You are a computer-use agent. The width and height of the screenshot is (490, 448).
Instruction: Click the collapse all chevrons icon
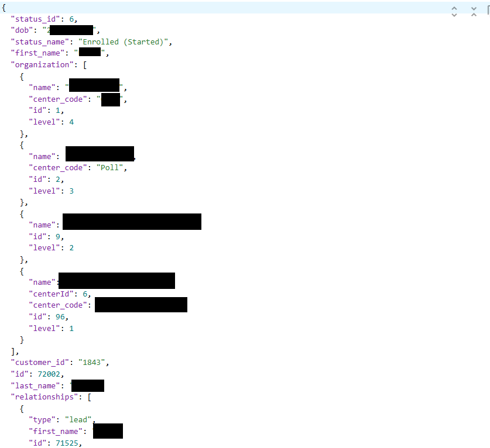coord(474,12)
